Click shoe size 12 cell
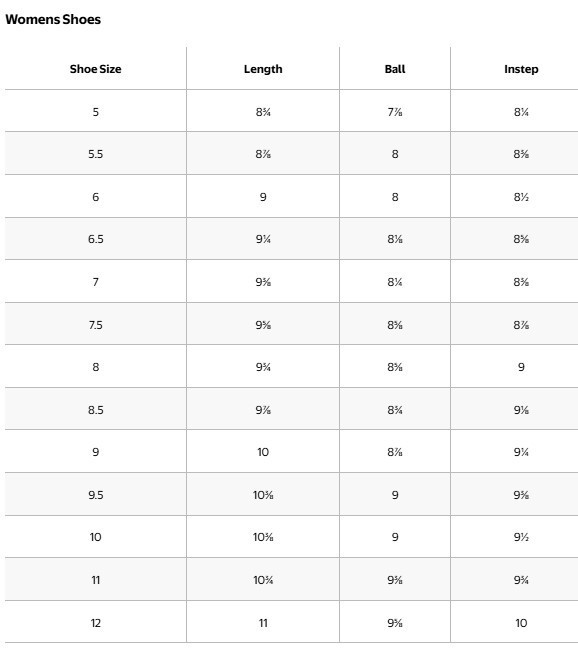 [x=96, y=623]
